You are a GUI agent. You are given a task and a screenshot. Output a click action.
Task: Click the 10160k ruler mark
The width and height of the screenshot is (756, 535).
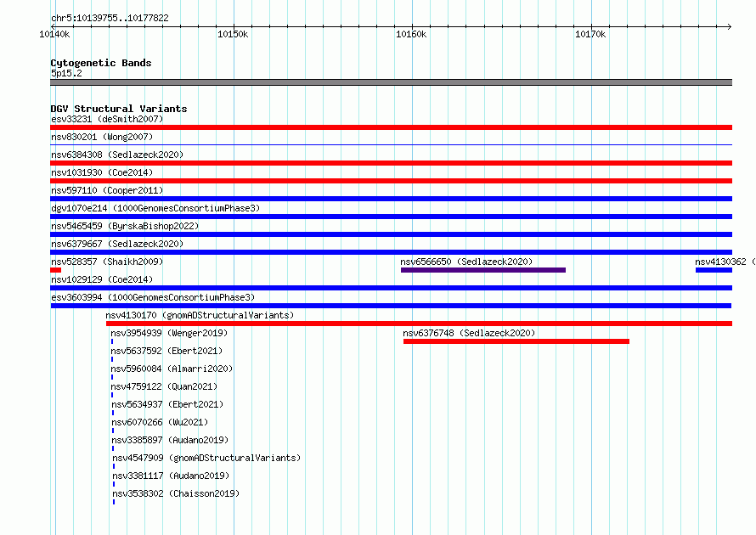pos(411,34)
